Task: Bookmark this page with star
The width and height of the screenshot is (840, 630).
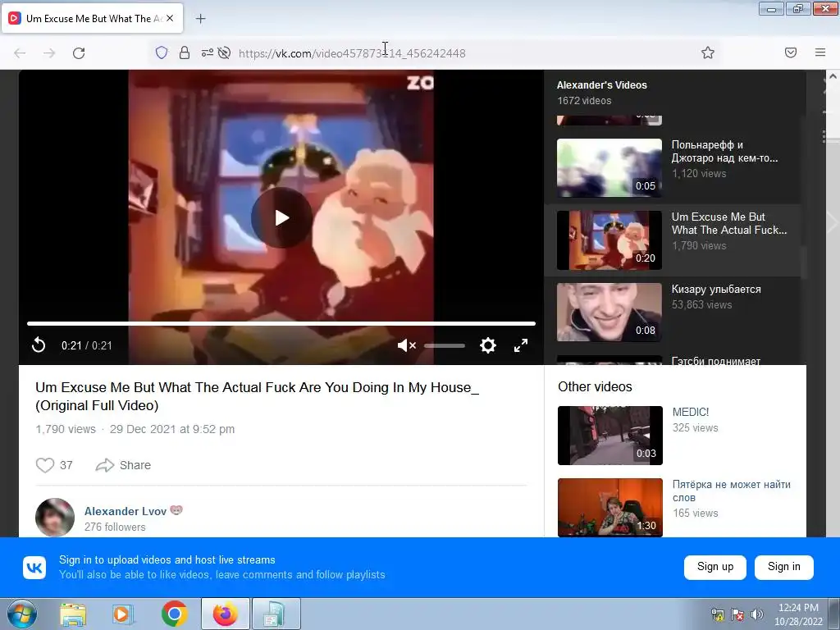Action: click(708, 52)
